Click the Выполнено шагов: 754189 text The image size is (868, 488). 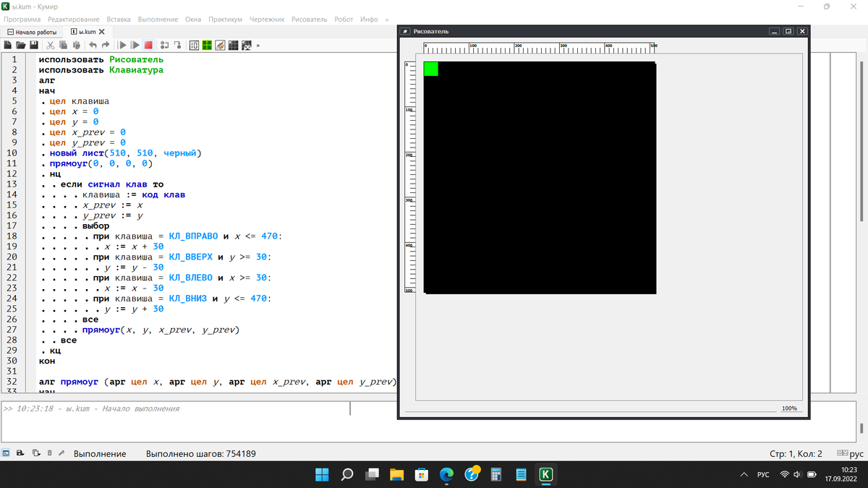200,454
